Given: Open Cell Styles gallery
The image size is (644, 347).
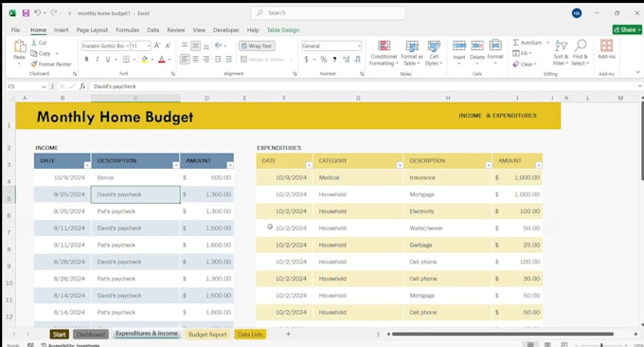Looking at the screenshot, I should [x=434, y=53].
